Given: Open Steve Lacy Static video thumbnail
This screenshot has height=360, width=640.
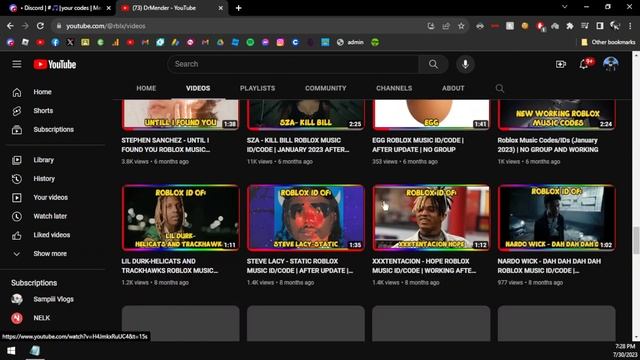Looking at the screenshot, I should coord(306,218).
